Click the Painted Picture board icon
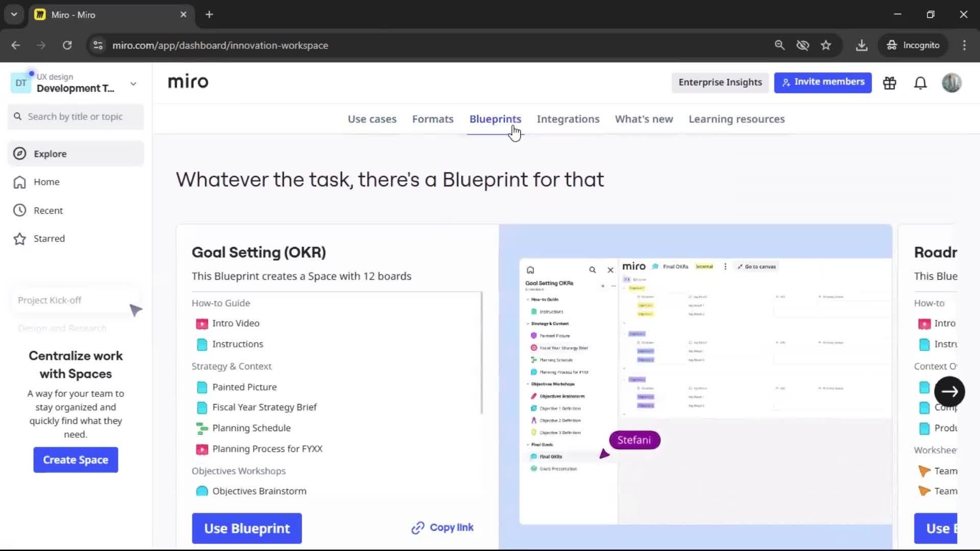Screen dimensions: 980x551 (202, 387)
